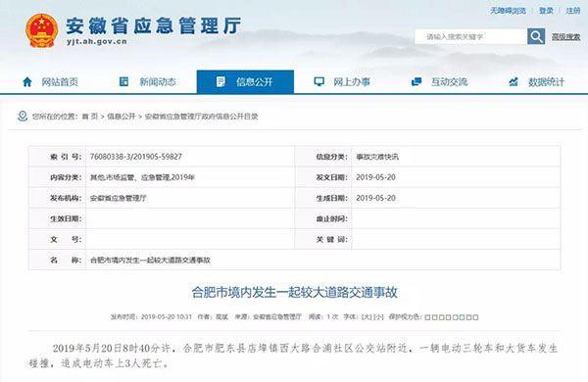Open the 新闻动态 navigation tab
The image size is (588, 382).
(148, 81)
